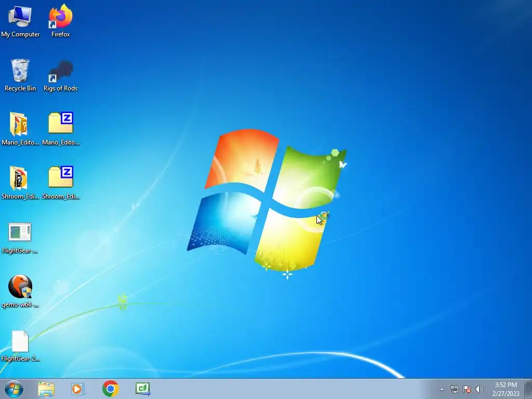The height and width of the screenshot is (399, 532).
Task: Select the qemu-w64 installer icon
Action: [x=20, y=287]
